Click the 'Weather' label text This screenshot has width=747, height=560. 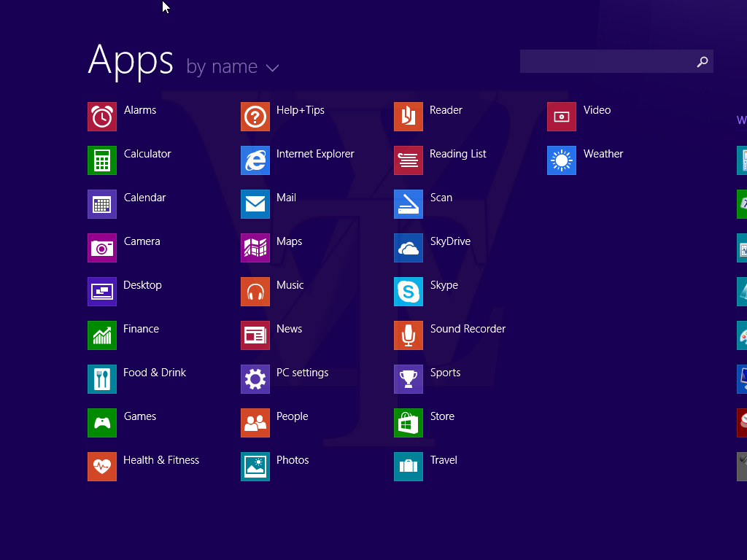pos(603,154)
